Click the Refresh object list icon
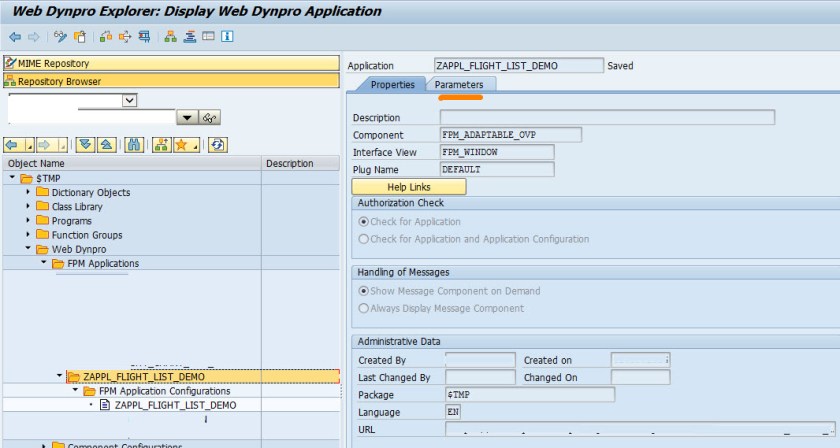 click(x=217, y=145)
